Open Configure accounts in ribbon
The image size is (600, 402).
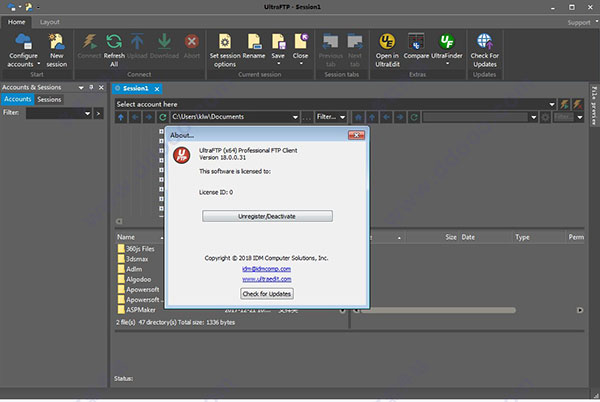click(x=23, y=50)
